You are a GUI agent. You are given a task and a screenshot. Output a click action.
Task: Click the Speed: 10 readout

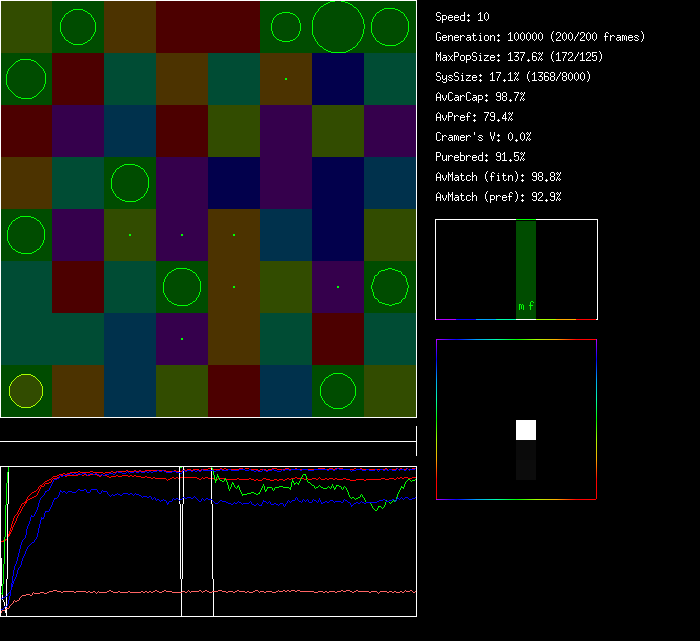[463, 17]
